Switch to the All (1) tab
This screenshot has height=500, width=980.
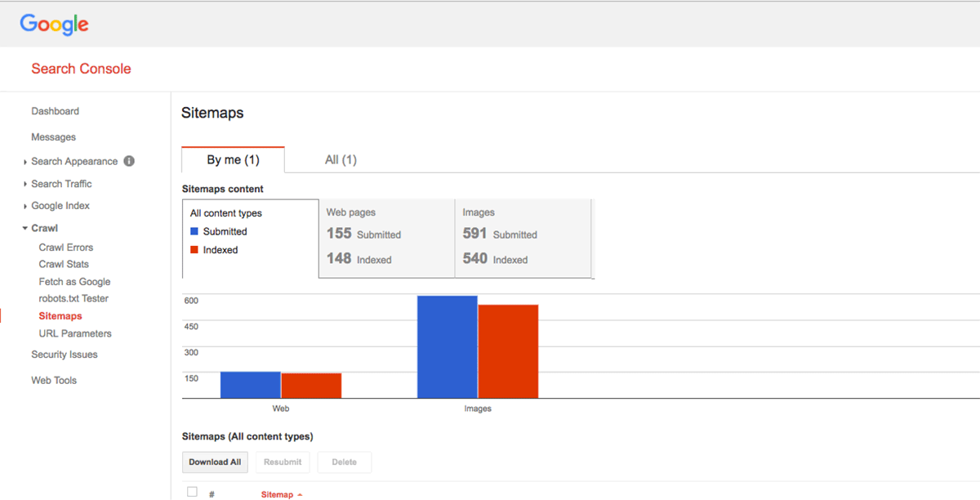coord(341,159)
